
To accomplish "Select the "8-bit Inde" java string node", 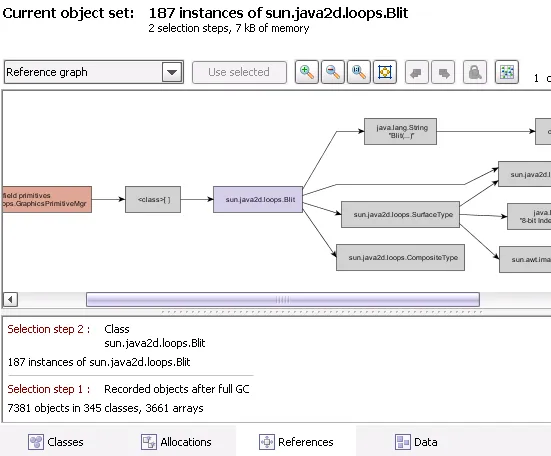I will tap(529, 216).
